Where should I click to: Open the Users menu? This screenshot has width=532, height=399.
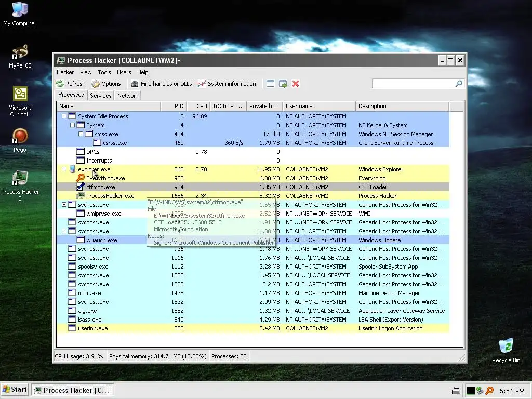(124, 72)
